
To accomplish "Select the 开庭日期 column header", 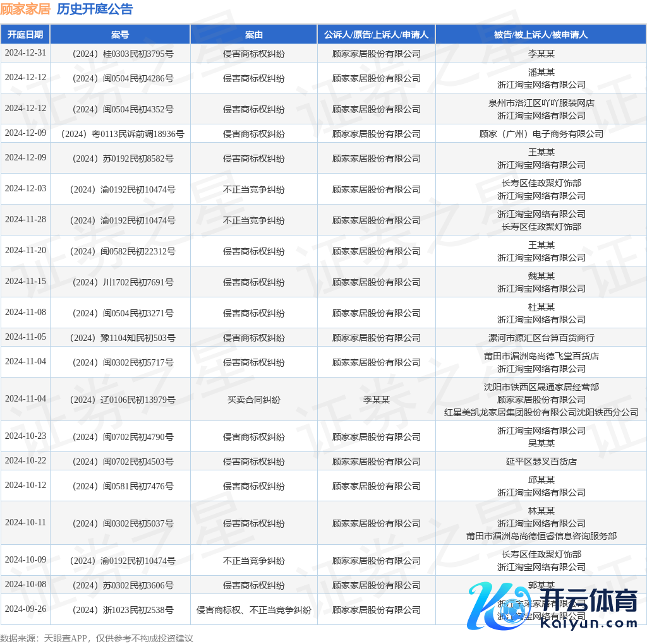I will [x=25, y=35].
